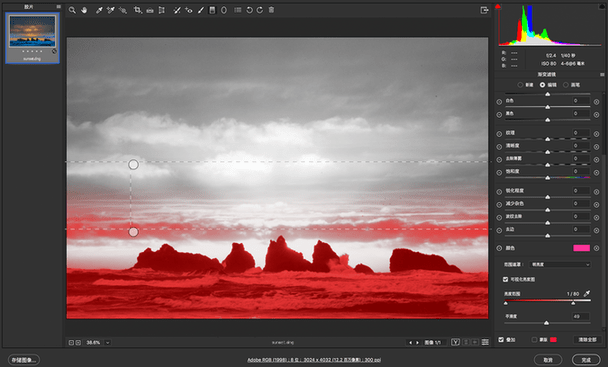This screenshot has height=367, width=608.
Task: Toggle full screen mode icon
Action: coord(484,10)
